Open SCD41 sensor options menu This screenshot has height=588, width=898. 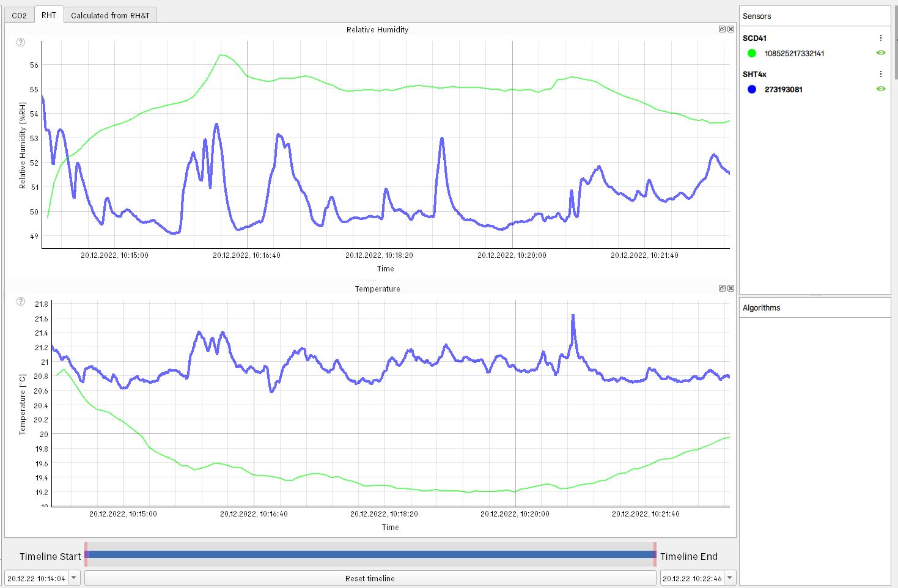(x=880, y=38)
